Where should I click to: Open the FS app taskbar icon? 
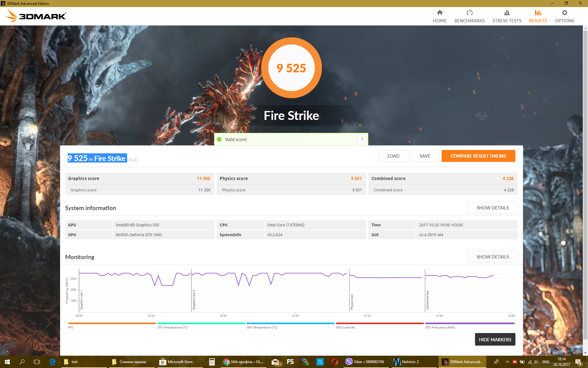pyautogui.click(x=290, y=362)
